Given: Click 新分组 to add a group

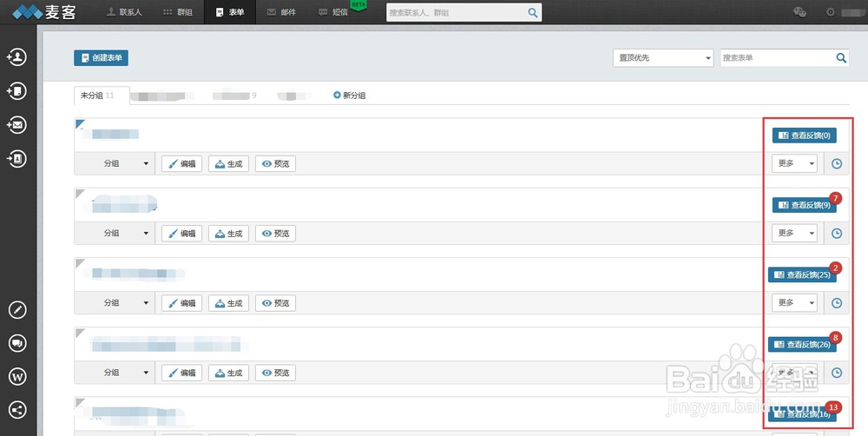Looking at the screenshot, I should (x=349, y=96).
